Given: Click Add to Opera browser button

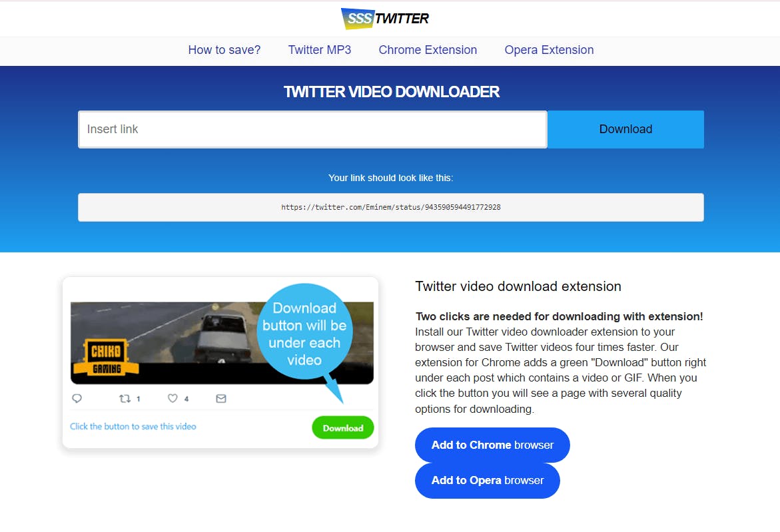Looking at the screenshot, I should tap(488, 480).
